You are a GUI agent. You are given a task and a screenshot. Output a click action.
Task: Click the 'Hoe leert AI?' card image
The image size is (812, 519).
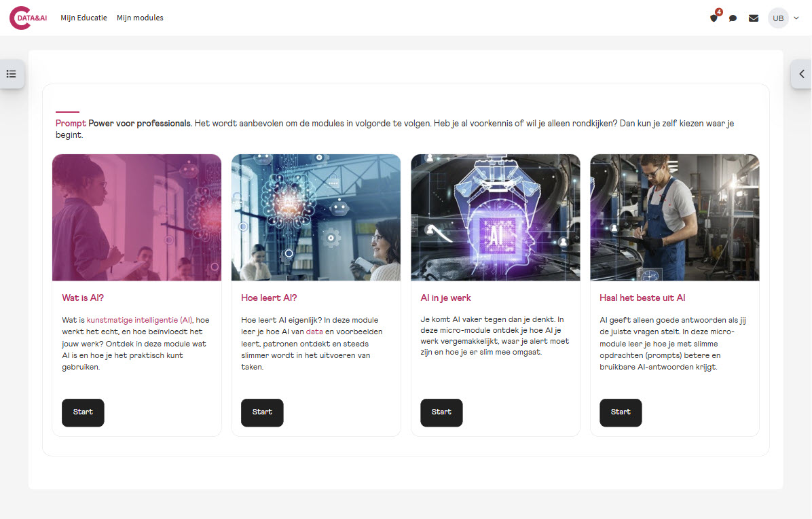316,217
